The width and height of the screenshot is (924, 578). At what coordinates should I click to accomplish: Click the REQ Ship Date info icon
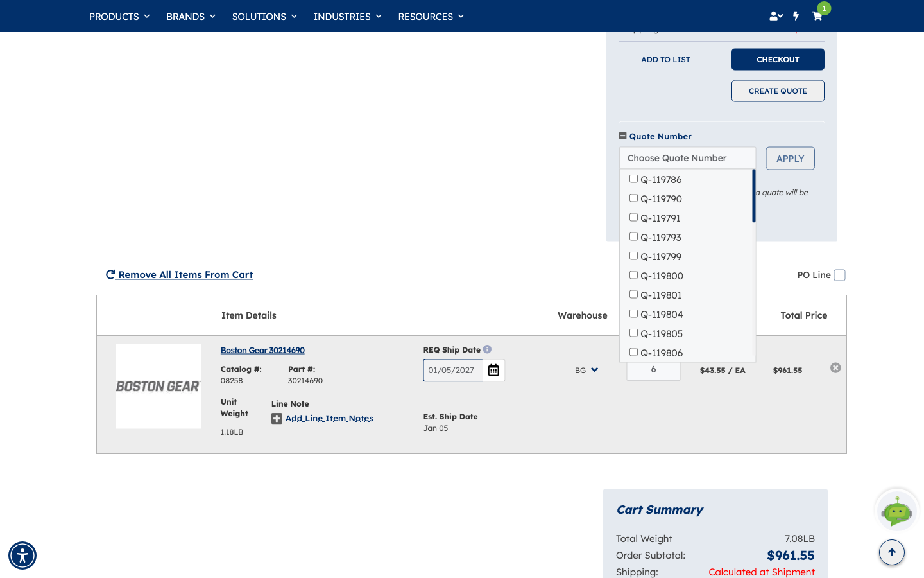click(487, 349)
